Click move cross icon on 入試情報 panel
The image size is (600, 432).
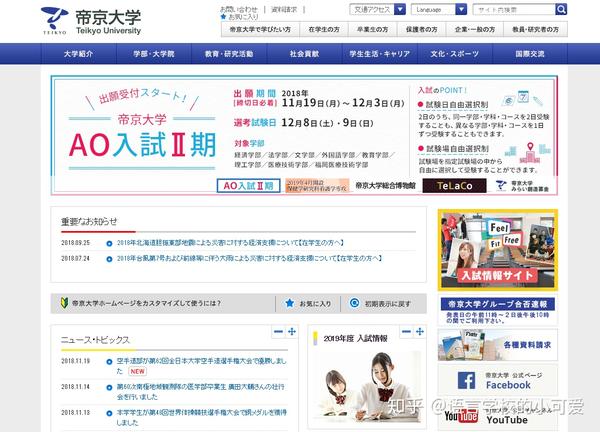tap(420, 331)
